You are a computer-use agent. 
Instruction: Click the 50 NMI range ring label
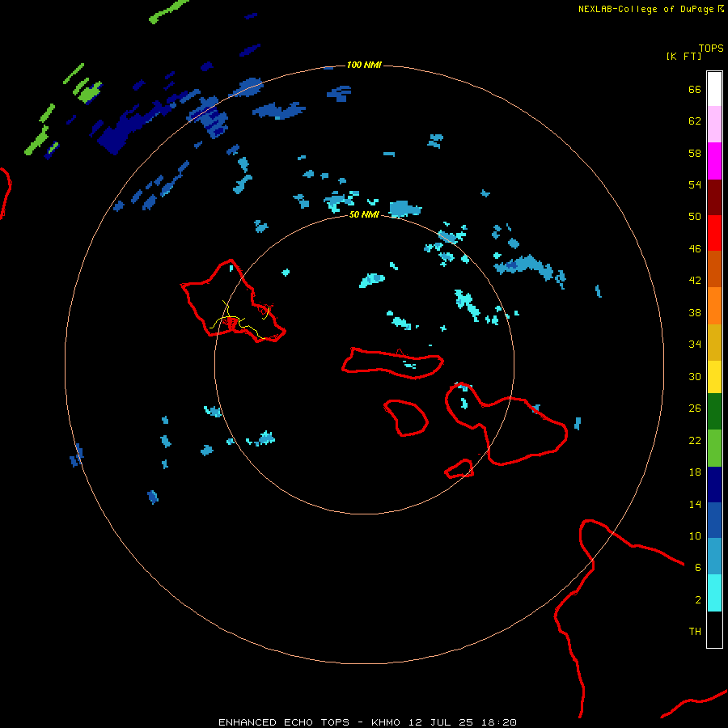pos(364,214)
